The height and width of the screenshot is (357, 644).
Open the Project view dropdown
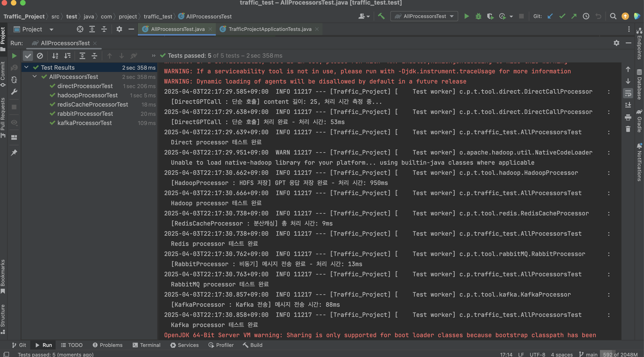click(51, 30)
